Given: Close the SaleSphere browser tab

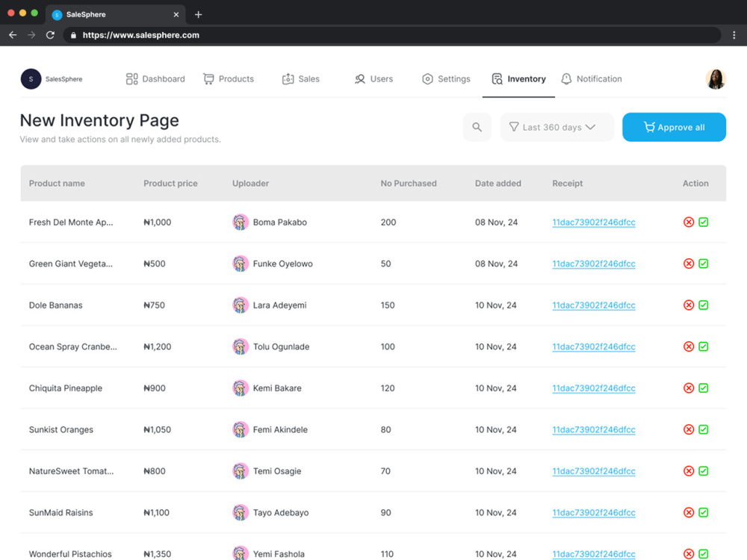Looking at the screenshot, I should (176, 15).
